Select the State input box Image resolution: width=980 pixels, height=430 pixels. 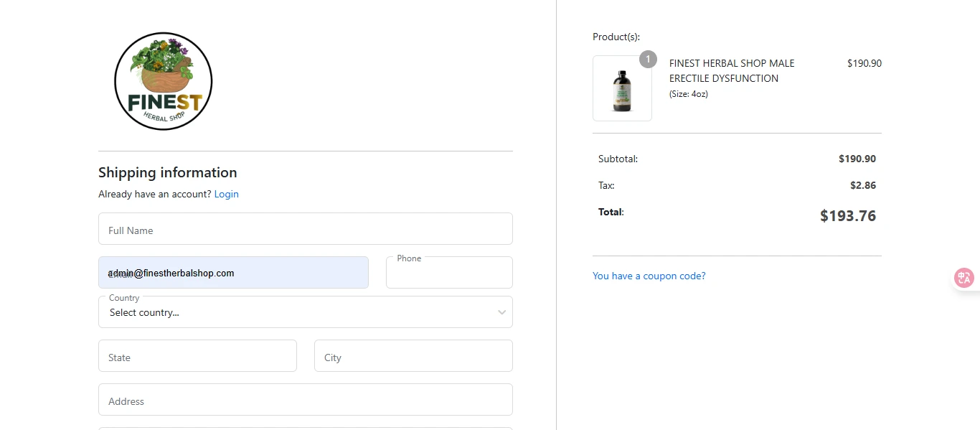coord(197,356)
